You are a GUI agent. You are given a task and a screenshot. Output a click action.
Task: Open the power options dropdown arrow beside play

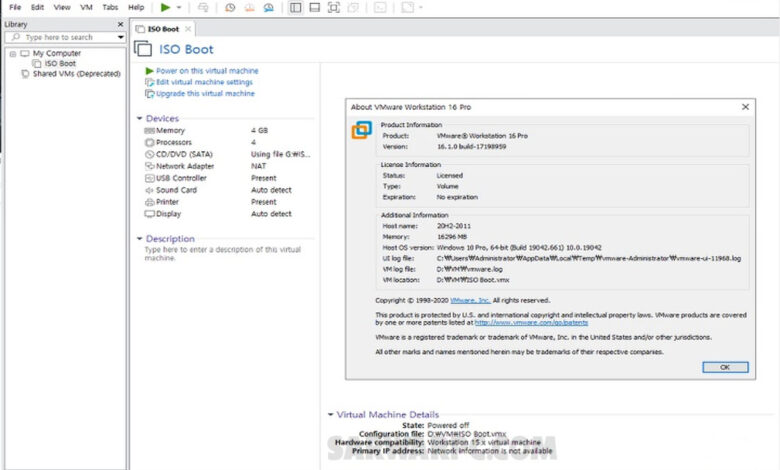tap(179, 7)
